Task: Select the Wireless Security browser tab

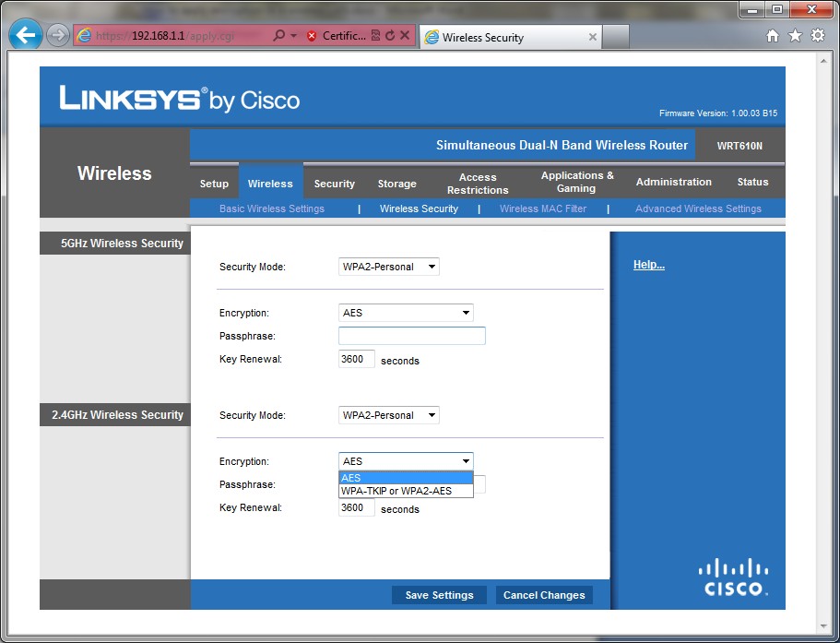Action: point(510,37)
